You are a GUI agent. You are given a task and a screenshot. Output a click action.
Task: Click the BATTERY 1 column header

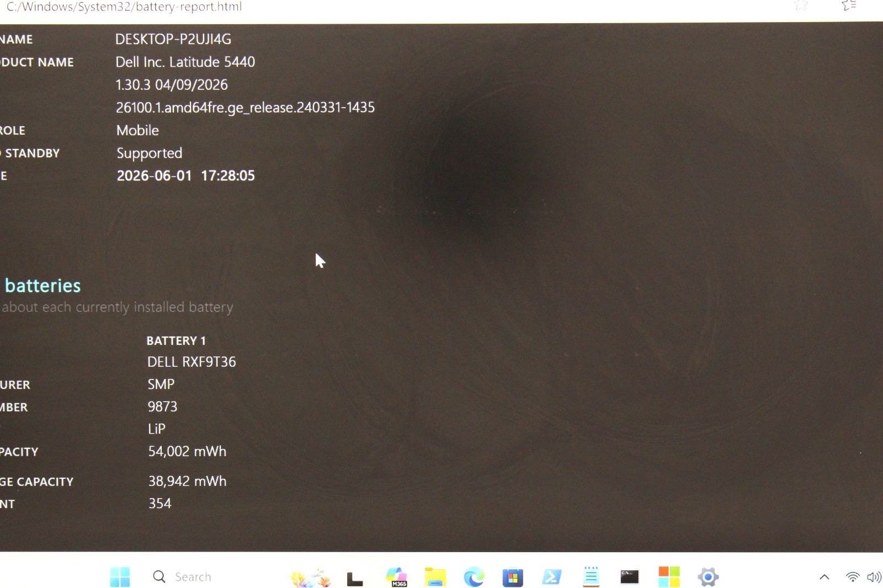tap(176, 341)
